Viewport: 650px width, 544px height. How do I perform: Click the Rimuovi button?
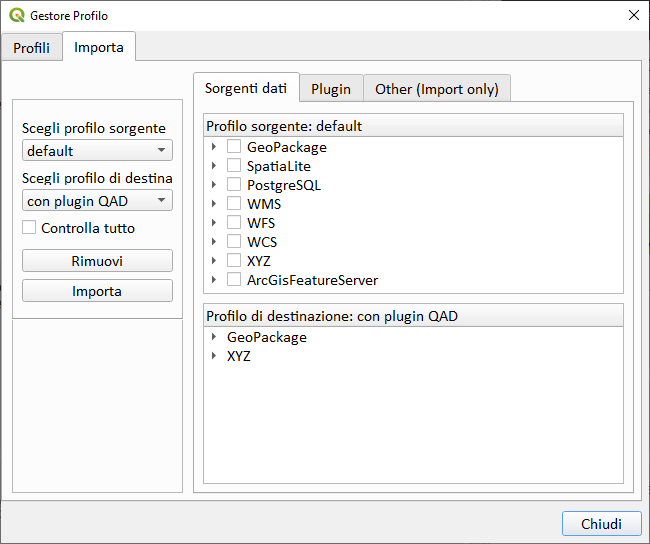click(x=97, y=261)
